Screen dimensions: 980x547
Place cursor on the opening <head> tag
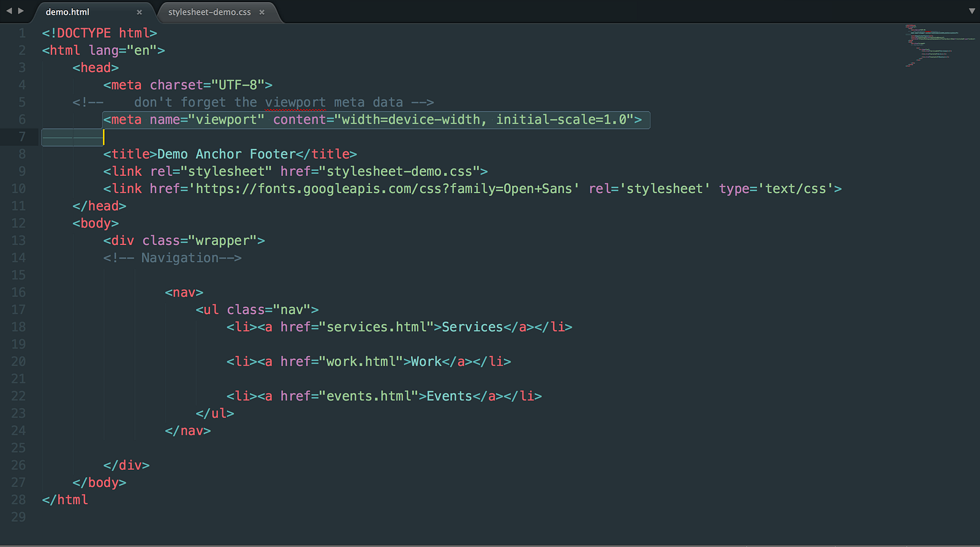pos(96,67)
